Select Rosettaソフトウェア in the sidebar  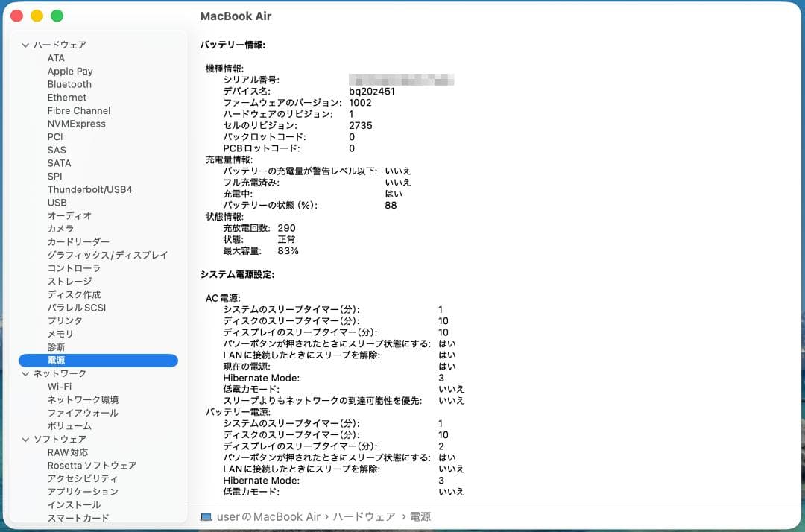click(x=90, y=465)
